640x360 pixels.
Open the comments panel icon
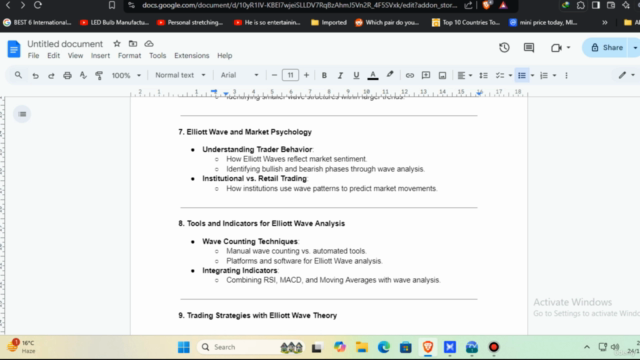tap(529, 48)
